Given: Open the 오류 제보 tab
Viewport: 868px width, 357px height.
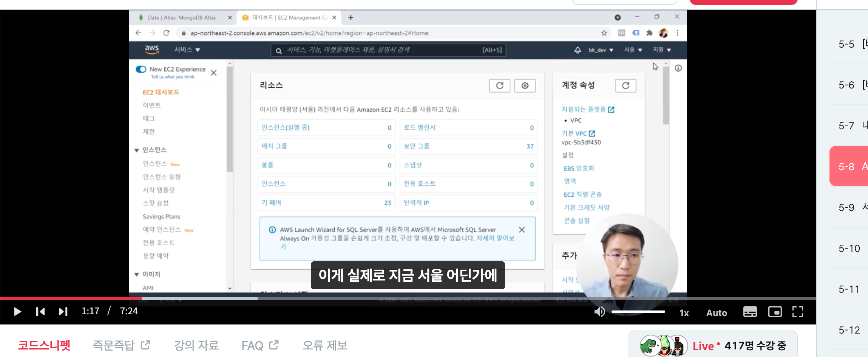Looking at the screenshot, I should tap(325, 345).
